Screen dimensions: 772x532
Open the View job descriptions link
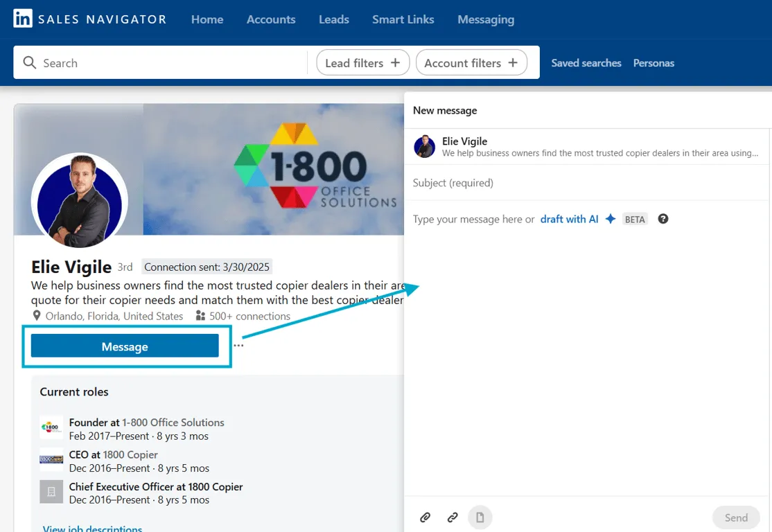tap(92, 529)
